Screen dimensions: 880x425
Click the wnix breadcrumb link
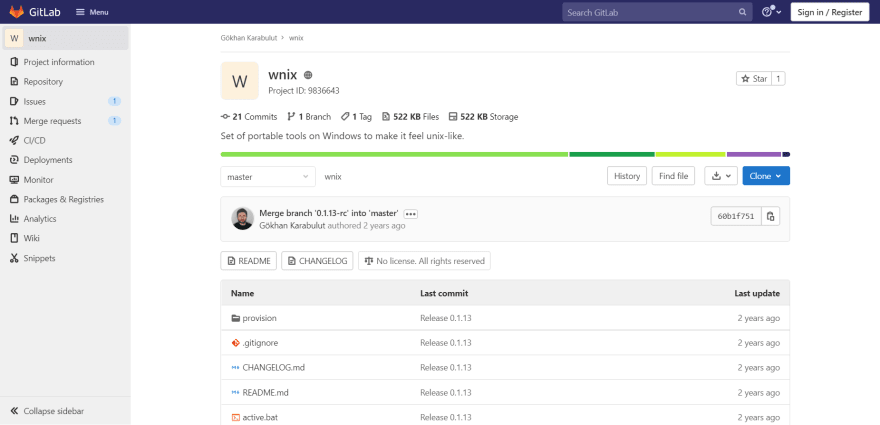pos(296,38)
